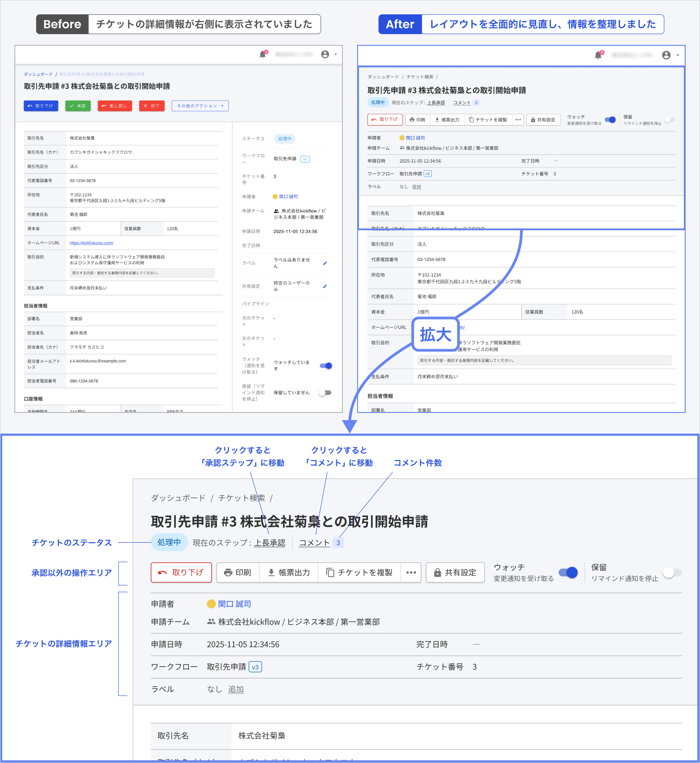Click 帳票出力 in the After panel toolbar
Image resolution: width=700 pixels, height=763 pixels.
coord(447,120)
